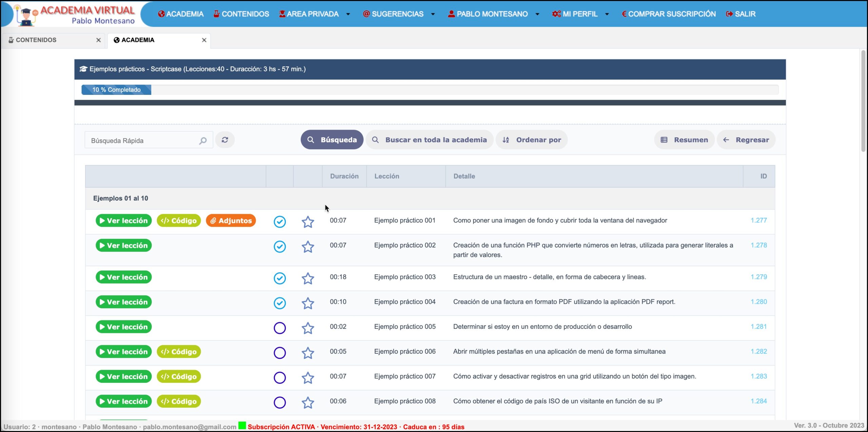The width and height of the screenshot is (868, 432).
Task: Click Buscar en toda la academia
Action: point(429,140)
